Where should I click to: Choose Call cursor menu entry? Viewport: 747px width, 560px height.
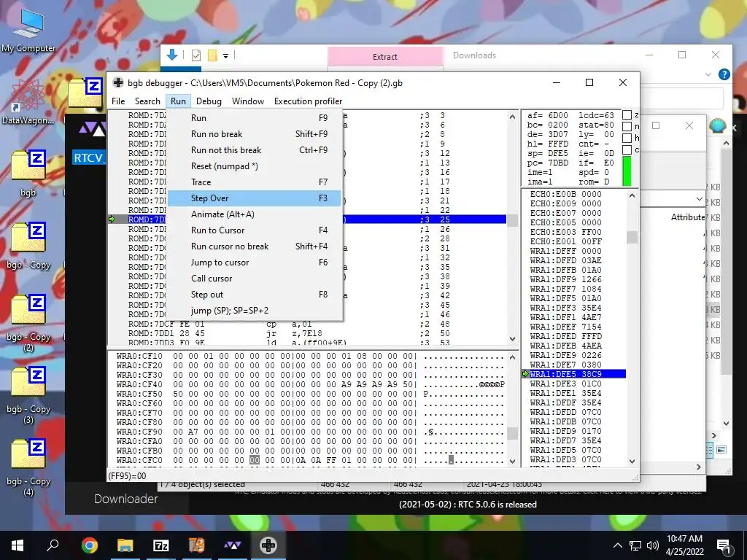[255, 278]
